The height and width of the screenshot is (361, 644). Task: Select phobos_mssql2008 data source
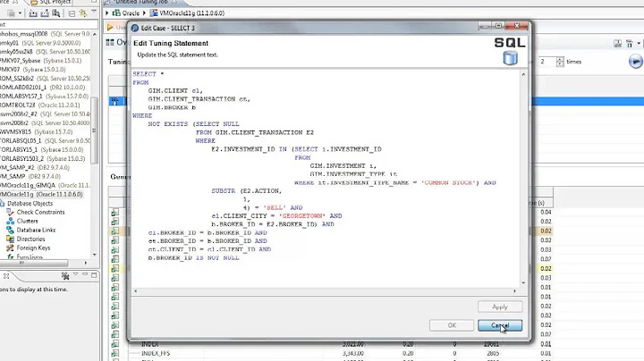[45, 34]
